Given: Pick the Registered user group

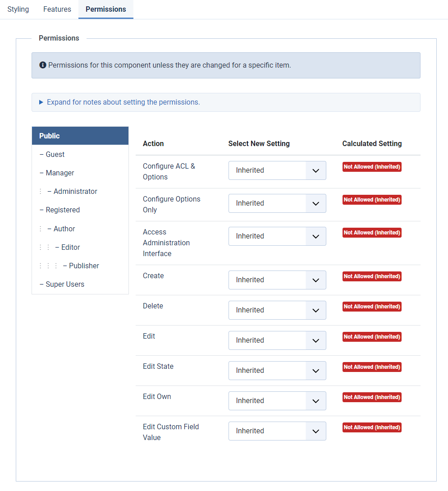Looking at the screenshot, I should 63,210.
